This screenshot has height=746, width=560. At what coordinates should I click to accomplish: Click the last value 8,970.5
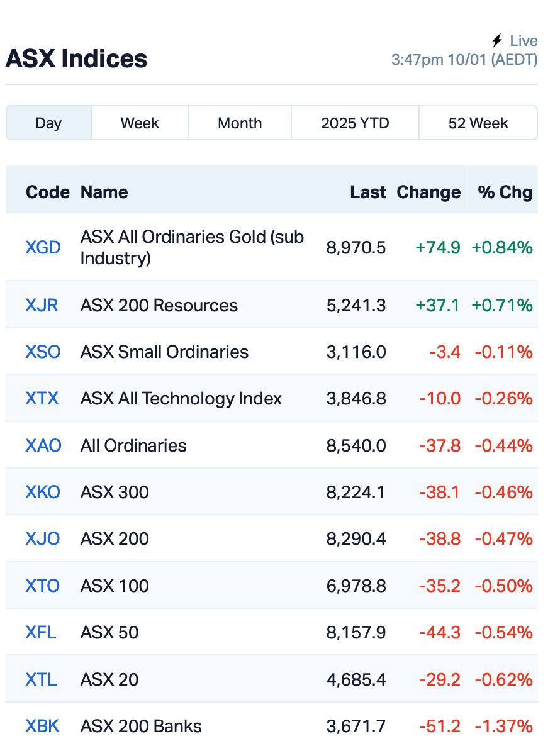(x=356, y=247)
